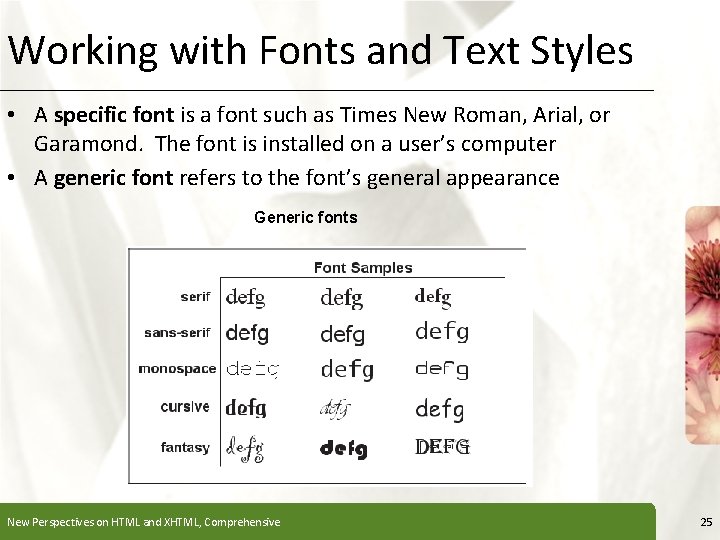Screen dimensions: 720x540
Task: Click the first sans-serif 'defg' sample
Action: [247, 333]
